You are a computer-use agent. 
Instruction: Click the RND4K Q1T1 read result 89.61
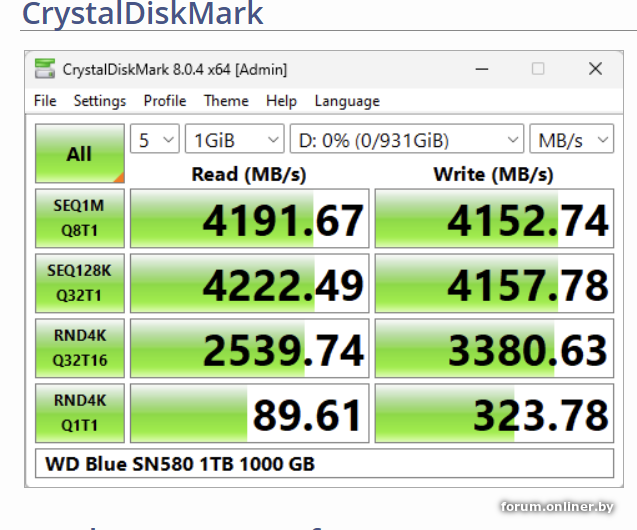click(x=249, y=413)
